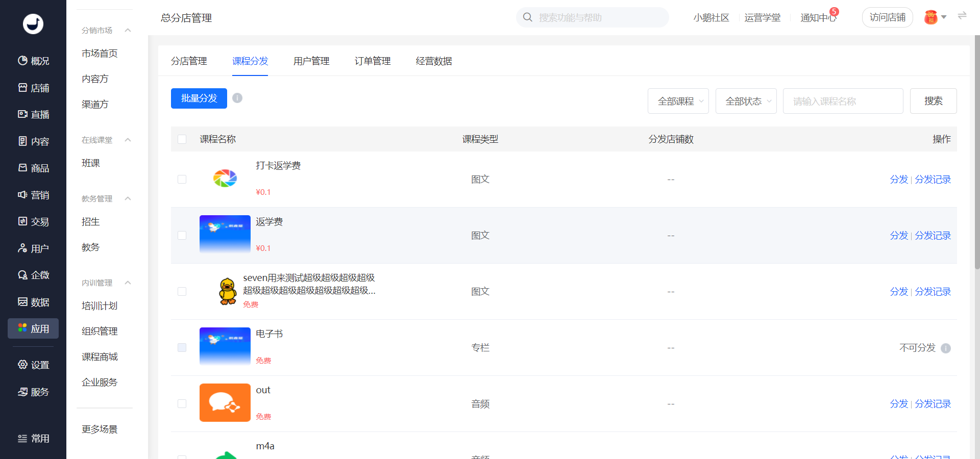
Task: Open the 常用 frequently used menu
Action: tap(33, 439)
